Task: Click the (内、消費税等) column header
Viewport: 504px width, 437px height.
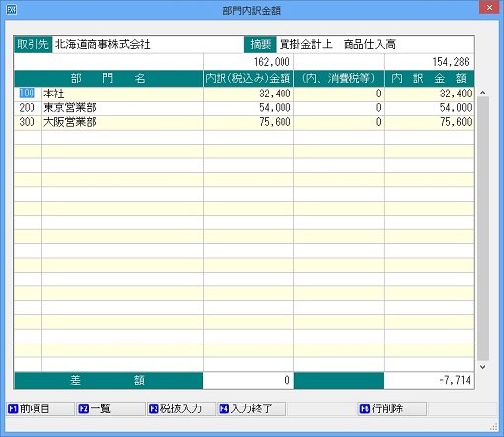Action: click(x=339, y=79)
